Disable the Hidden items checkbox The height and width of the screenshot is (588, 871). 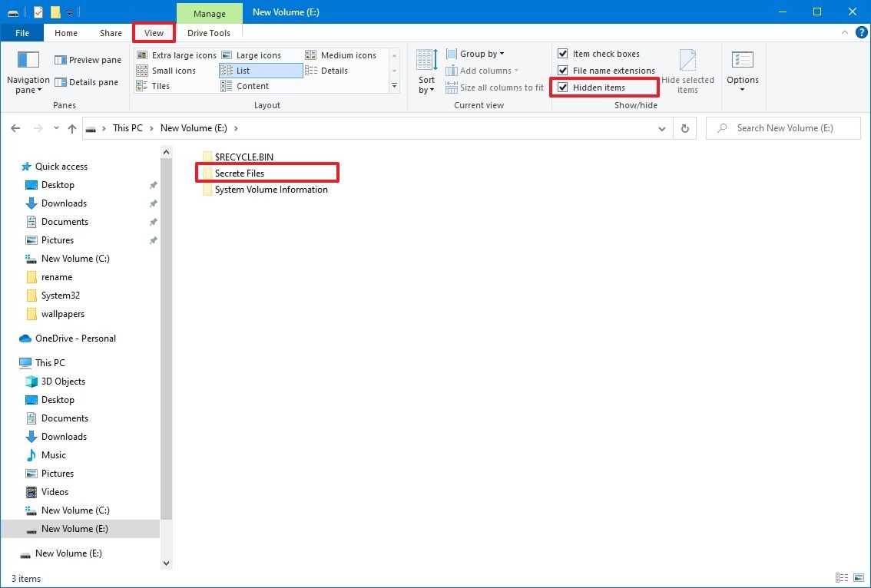(x=563, y=87)
